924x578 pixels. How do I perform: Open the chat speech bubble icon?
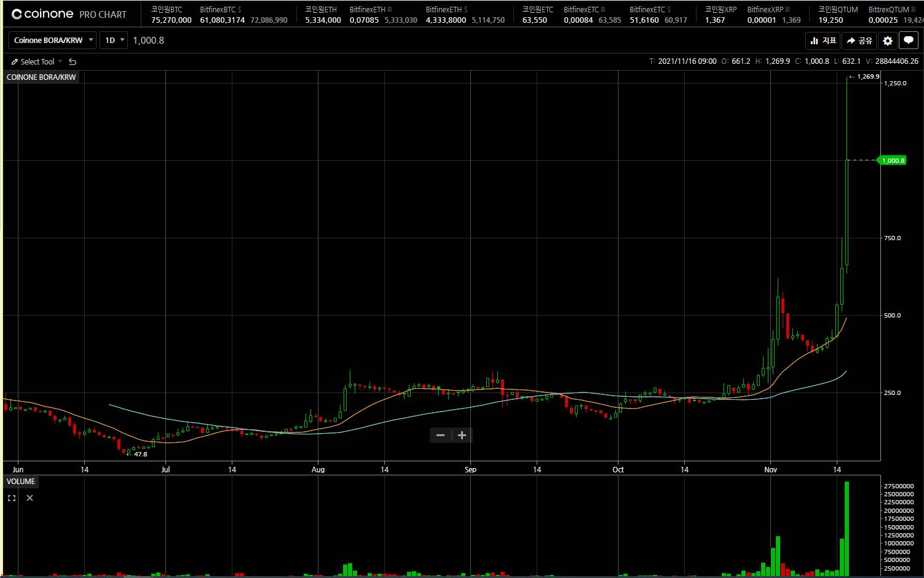(x=909, y=41)
